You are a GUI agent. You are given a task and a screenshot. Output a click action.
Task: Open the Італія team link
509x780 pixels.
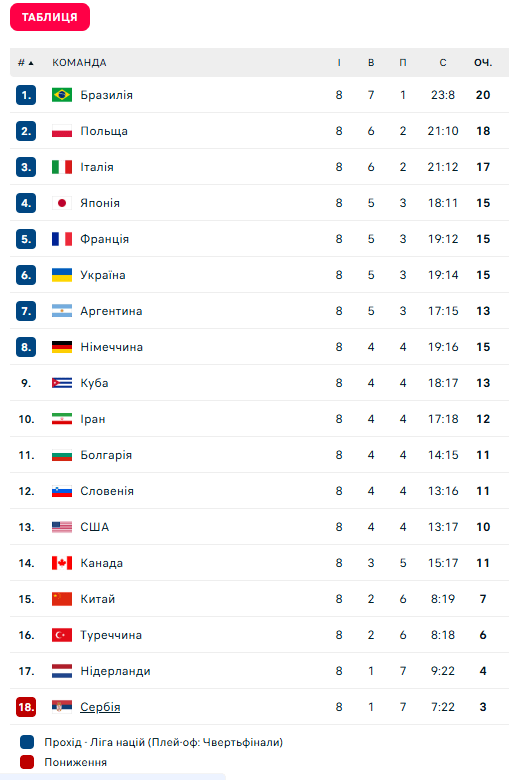click(97, 167)
